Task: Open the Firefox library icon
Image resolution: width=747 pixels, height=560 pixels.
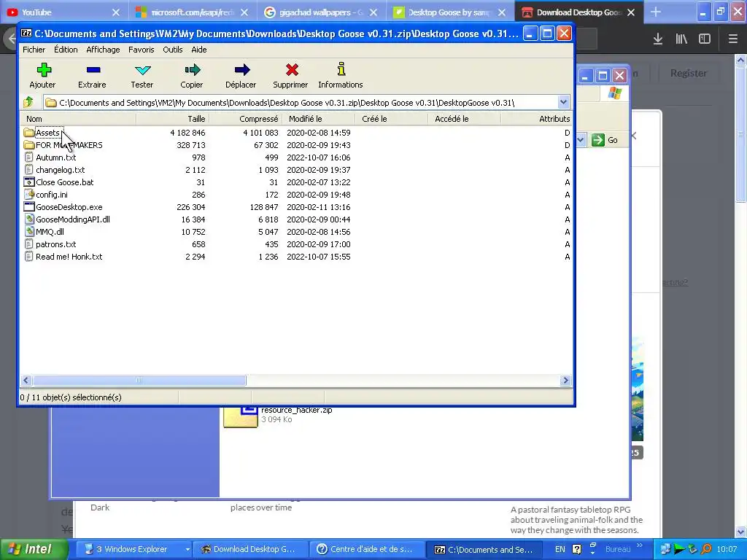Action: coord(681,39)
